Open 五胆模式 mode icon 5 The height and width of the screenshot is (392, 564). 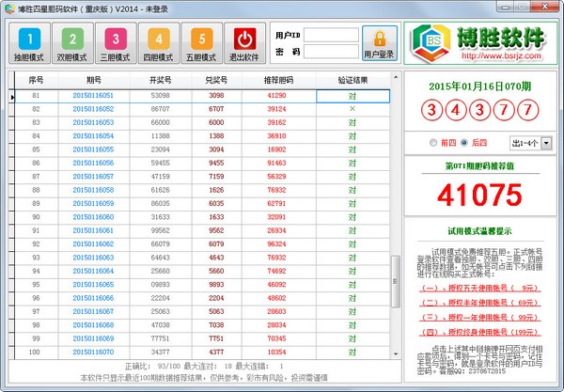pos(202,43)
